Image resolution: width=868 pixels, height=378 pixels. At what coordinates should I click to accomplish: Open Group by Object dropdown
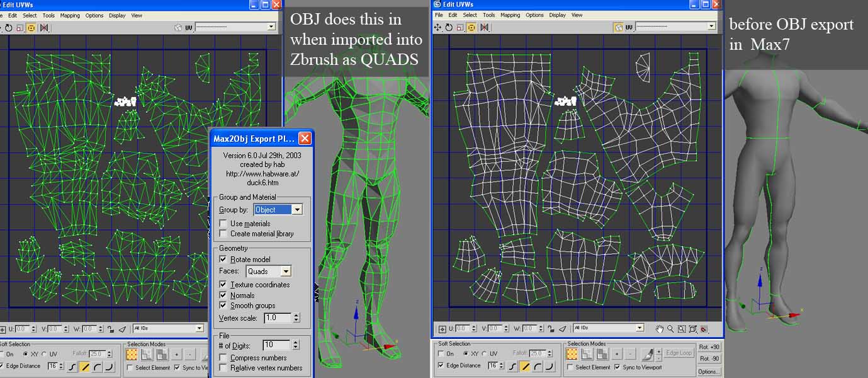278,209
